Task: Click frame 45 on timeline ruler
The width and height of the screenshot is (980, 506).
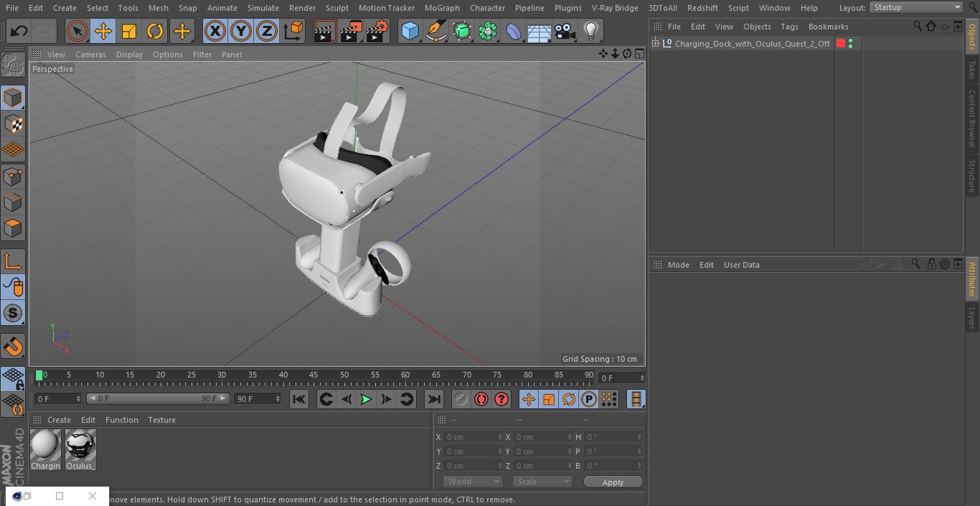Action: pos(314,375)
